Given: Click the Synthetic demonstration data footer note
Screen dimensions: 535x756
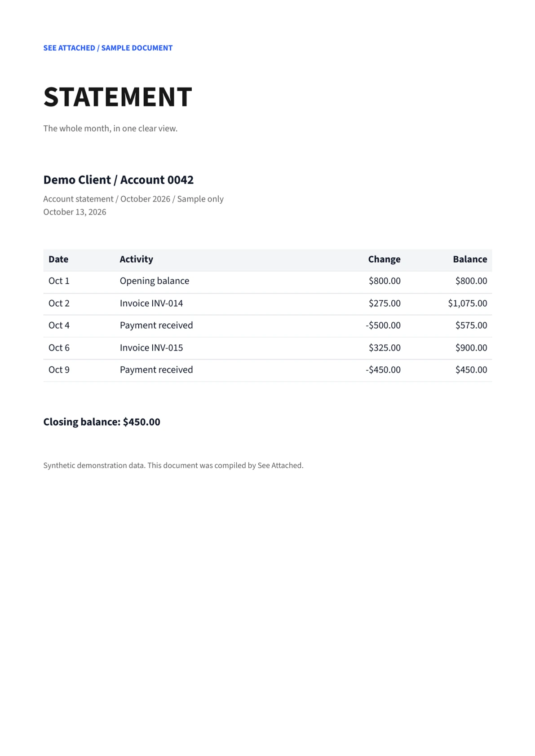Looking at the screenshot, I should [173, 466].
